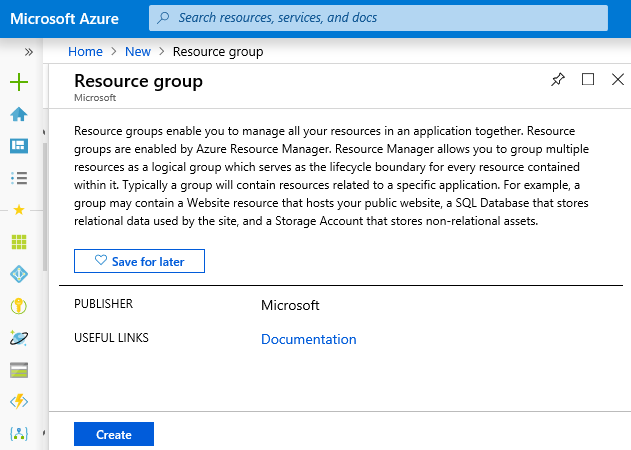Viewport: 631px width, 450px height.
Task: Open the Azure Cosmos DB planet icon
Action: (x=19, y=338)
